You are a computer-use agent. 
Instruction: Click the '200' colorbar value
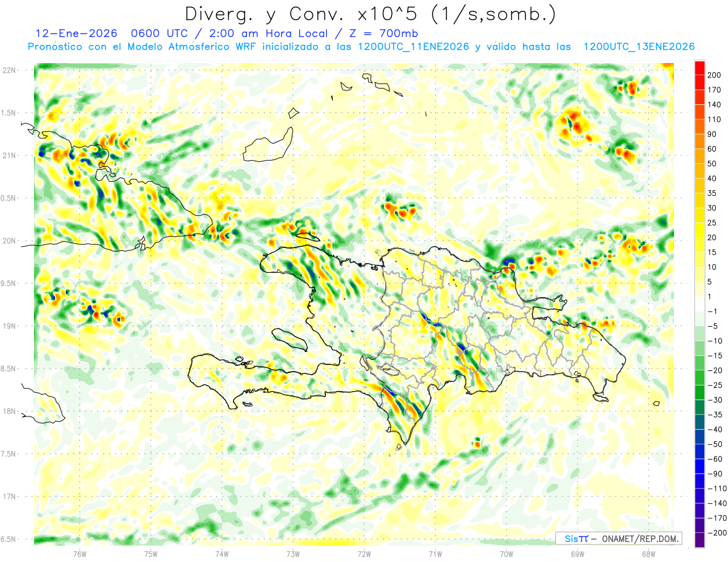click(715, 75)
